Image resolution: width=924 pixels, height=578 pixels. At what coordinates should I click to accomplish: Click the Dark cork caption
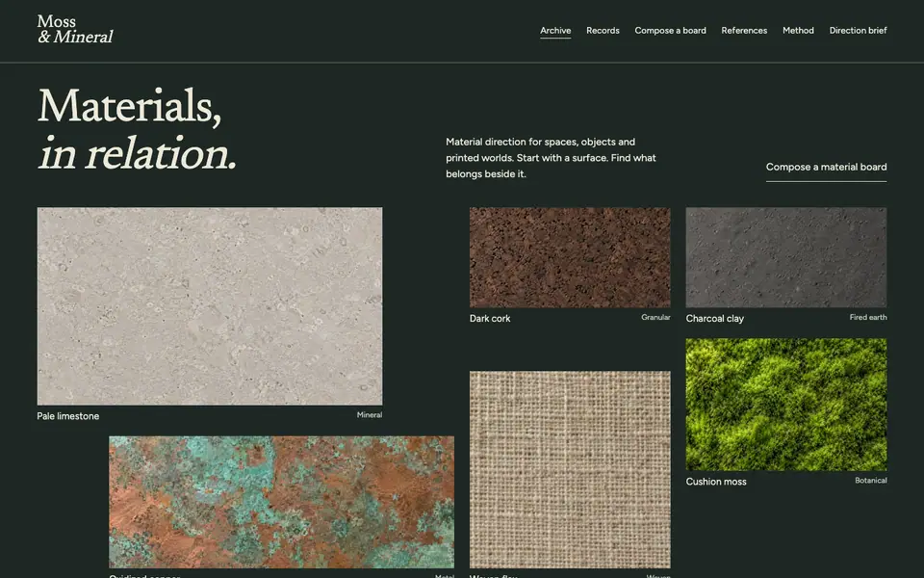[x=490, y=319]
